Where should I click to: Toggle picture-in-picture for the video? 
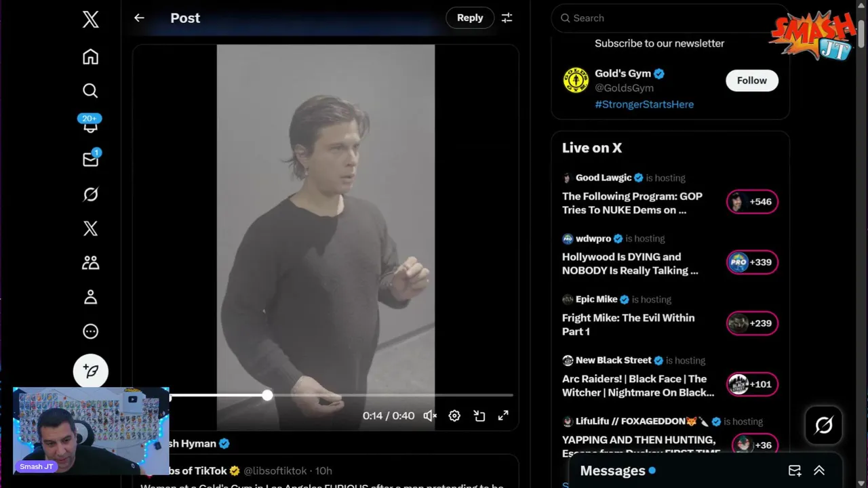[479, 415]
